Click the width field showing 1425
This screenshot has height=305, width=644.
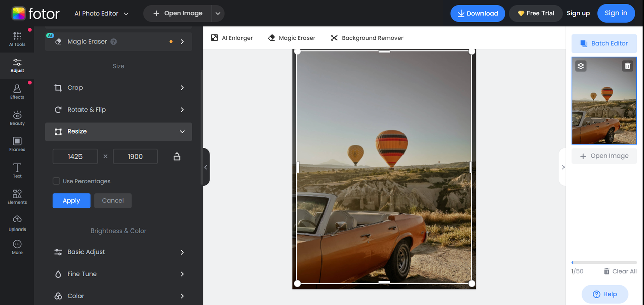tap(75, 157)
